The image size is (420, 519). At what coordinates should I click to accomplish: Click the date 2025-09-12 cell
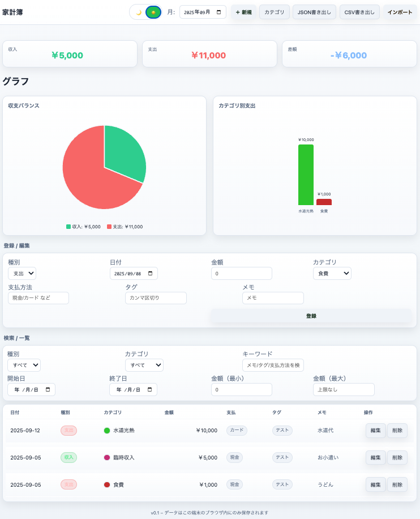pyautogui.click(x=25, y=430)
